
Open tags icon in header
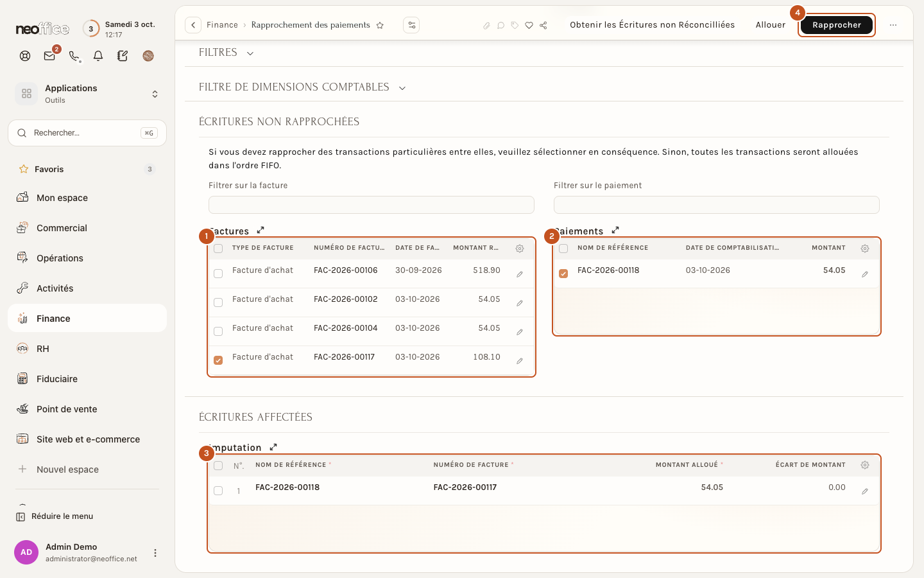pyautogui.click(x=515, y=26)
